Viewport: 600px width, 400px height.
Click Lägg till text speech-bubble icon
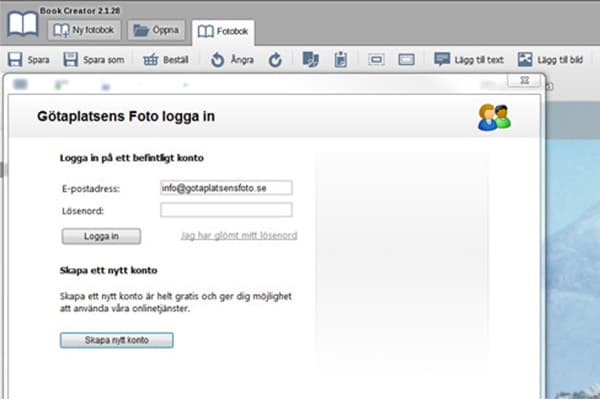[x=442, y=59]
